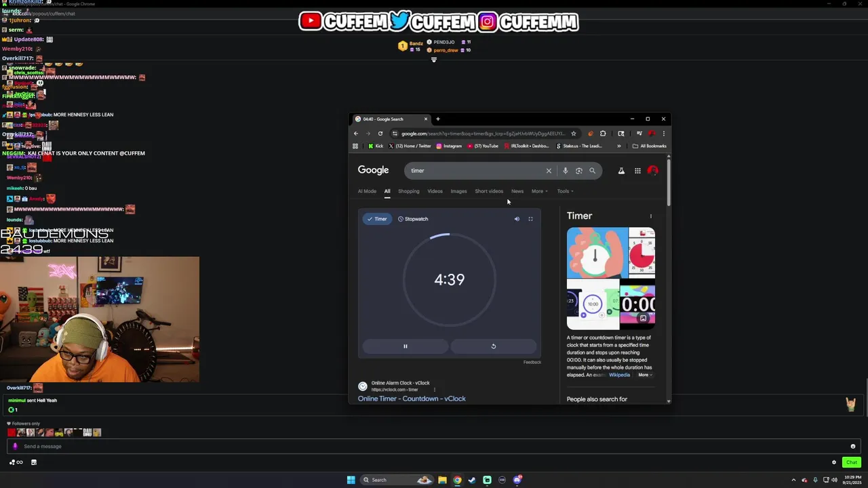
Task: Search by image with Google Lens
Action: point(578,171)
